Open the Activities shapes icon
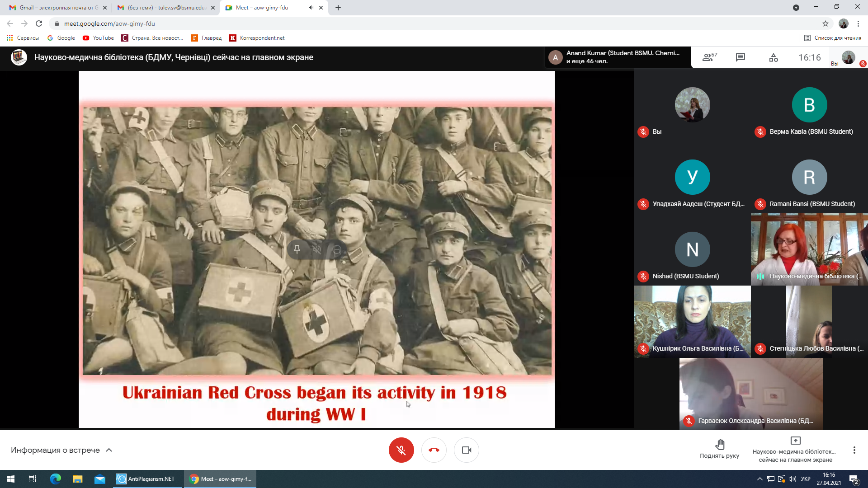 tap(774, 57)
